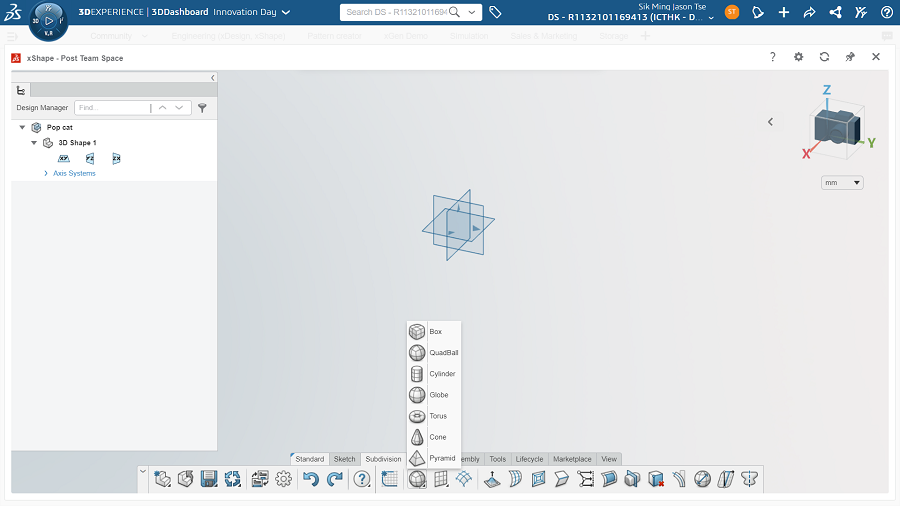Open the mm units dropdown

coord(842,183)
